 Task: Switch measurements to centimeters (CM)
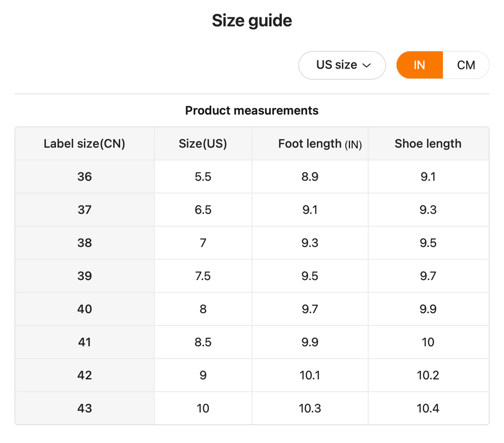pyautogui.click(x=466, y=65)
